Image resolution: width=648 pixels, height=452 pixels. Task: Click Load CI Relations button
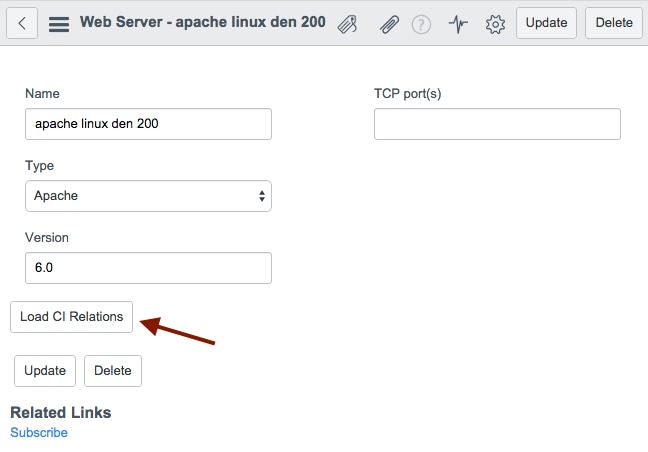coord(71,317)
